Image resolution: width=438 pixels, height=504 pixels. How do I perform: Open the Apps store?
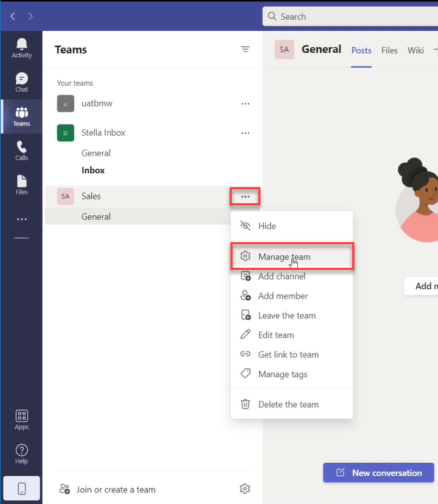click(x=21, y=420)
